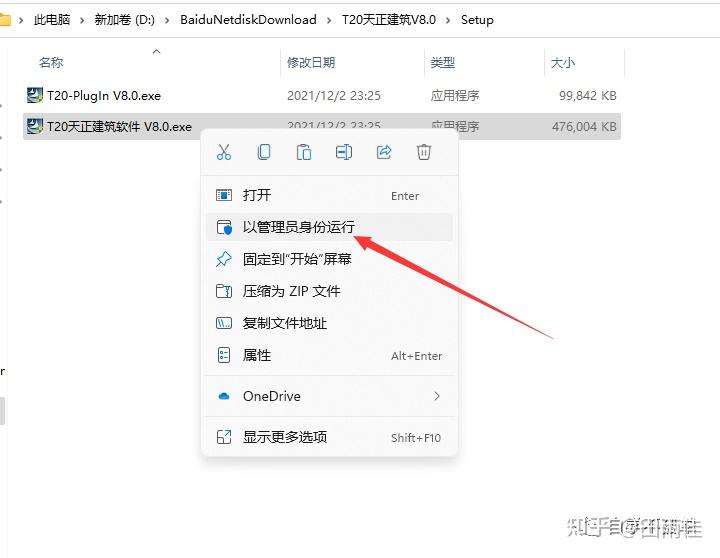Choose 复制文件地址 menu item

pos(329,323)
